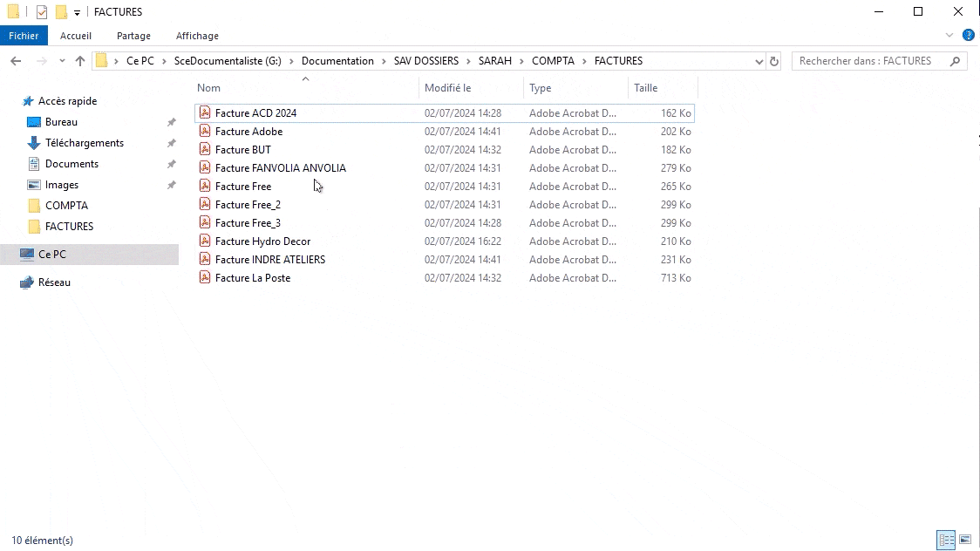Open the Customize Quick Access Toolbar dropdown

click(x=77, y=12)
